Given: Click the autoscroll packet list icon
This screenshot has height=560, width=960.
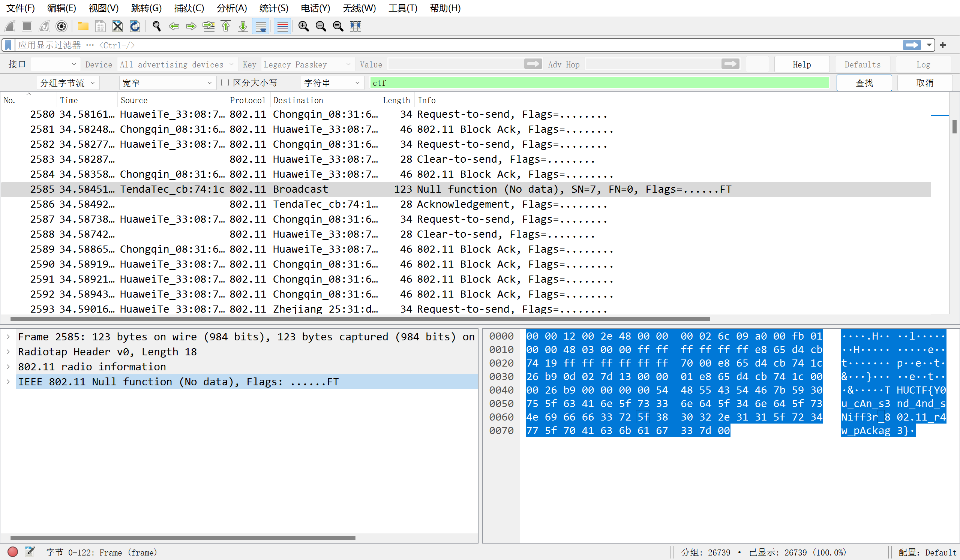Looking at the screenshot, I should pyautogui.click(x=262, y=27).
